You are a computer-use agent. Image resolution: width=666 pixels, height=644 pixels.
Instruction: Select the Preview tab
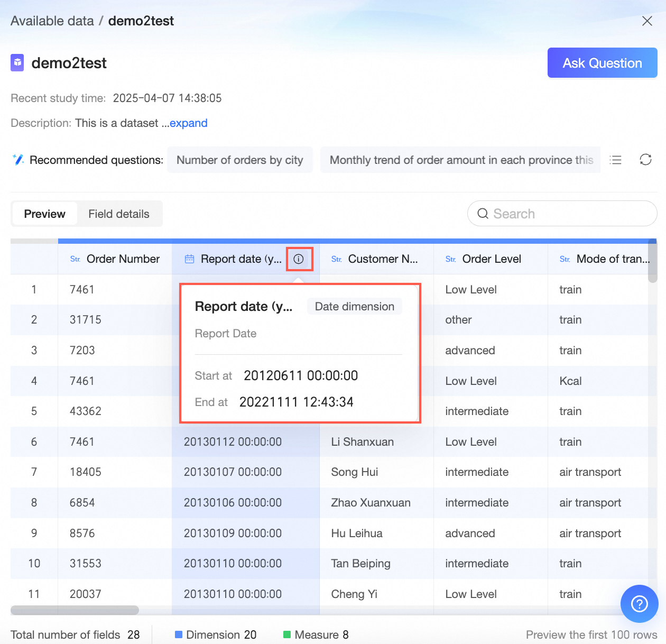(x=45, y=214)
